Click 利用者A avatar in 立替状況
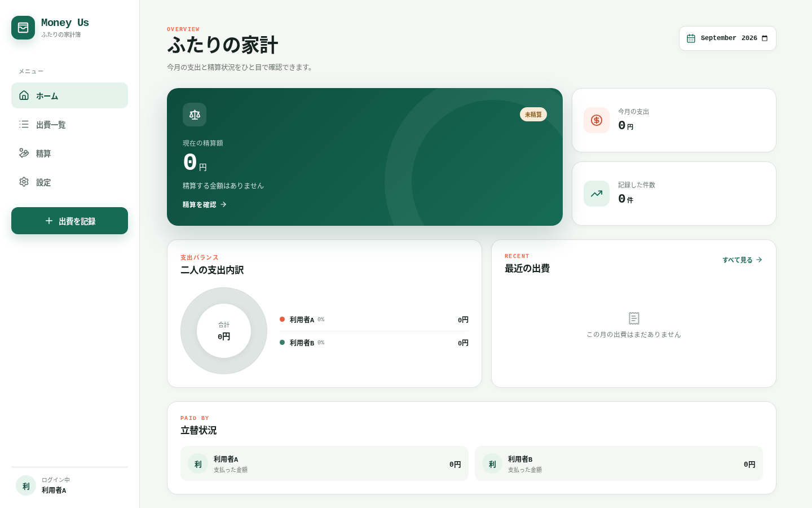This screenshot has height=508, width=812. [198, 464]
